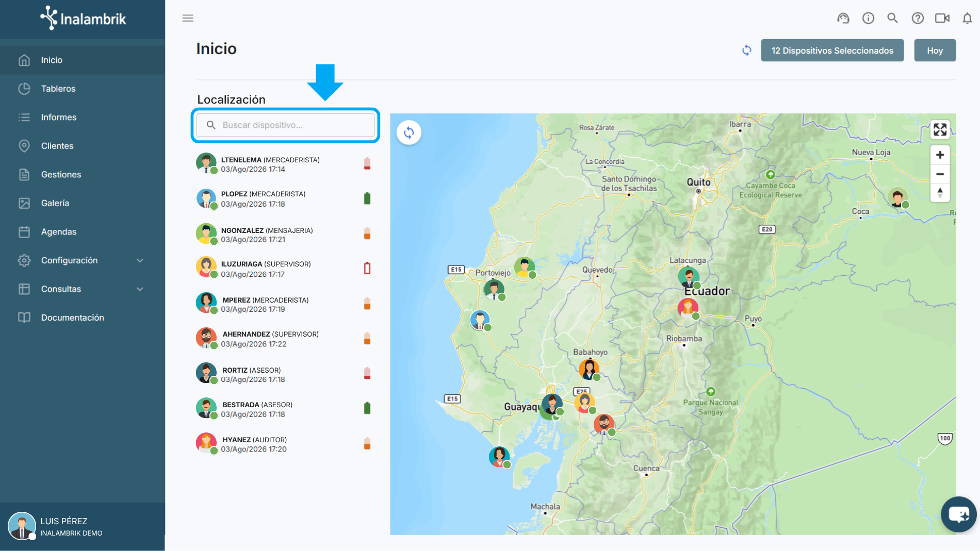Open Gestiones in sidebar
Viewport: 980px width, 551px height.
point(83,175)
